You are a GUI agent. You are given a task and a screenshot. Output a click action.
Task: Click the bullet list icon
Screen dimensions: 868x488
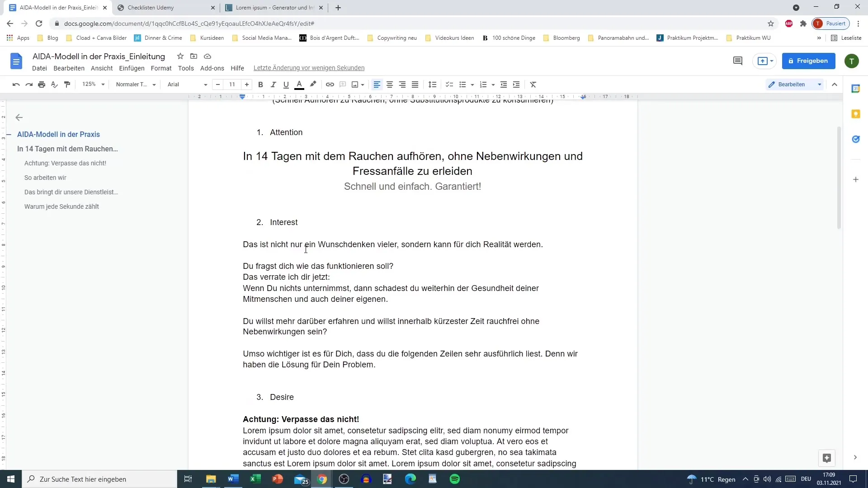pos(462,84)
